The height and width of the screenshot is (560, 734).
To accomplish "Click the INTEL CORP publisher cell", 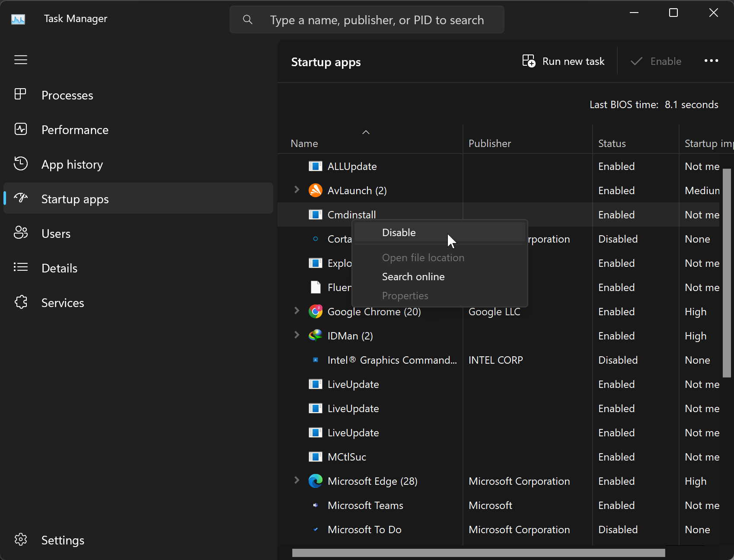I will 495,360.
